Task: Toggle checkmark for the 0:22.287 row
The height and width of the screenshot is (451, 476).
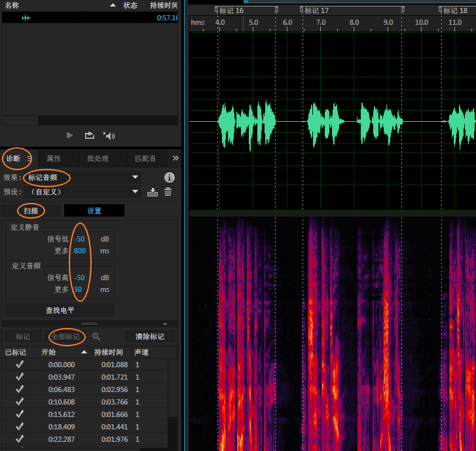Action: point(20,439)
